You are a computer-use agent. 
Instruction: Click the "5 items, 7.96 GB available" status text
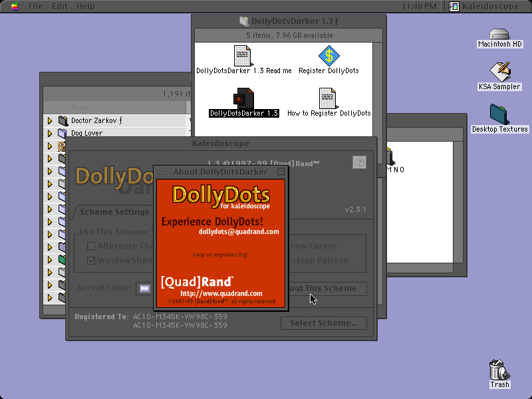click(x=289, y=35)
